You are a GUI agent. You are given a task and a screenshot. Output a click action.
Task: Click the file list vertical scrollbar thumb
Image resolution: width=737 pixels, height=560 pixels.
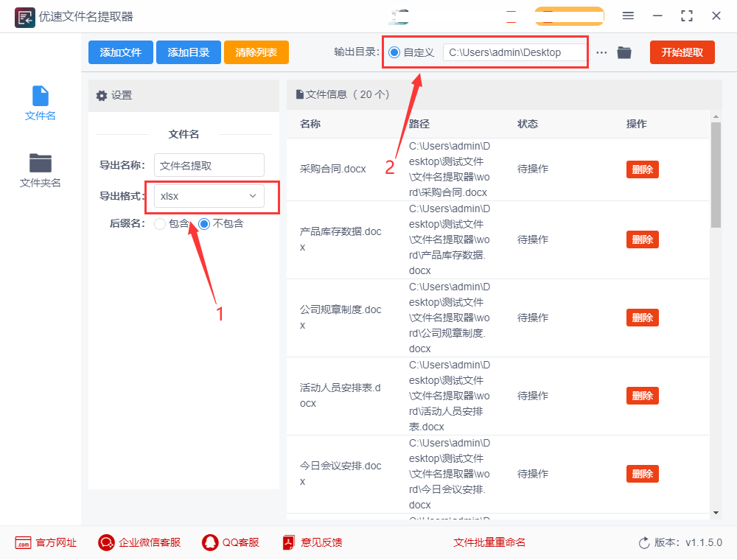[x=716, y=175]
